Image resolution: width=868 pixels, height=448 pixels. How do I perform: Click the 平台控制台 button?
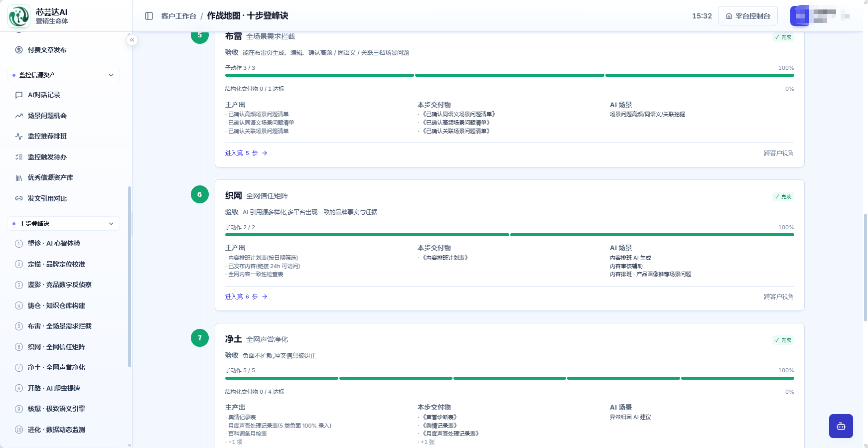click(x=747, y=16)
